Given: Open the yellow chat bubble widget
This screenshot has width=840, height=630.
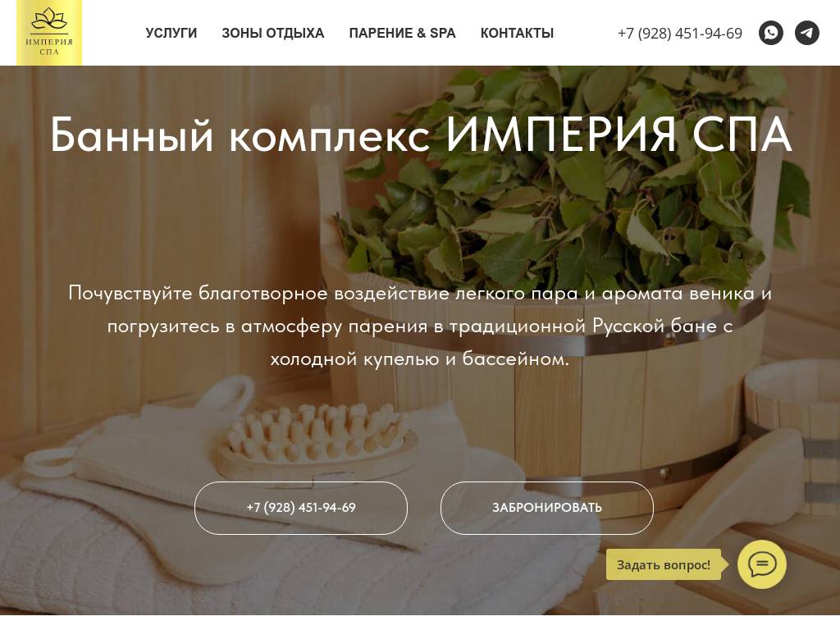Looking at the screenshot, I should click(762, 564).
